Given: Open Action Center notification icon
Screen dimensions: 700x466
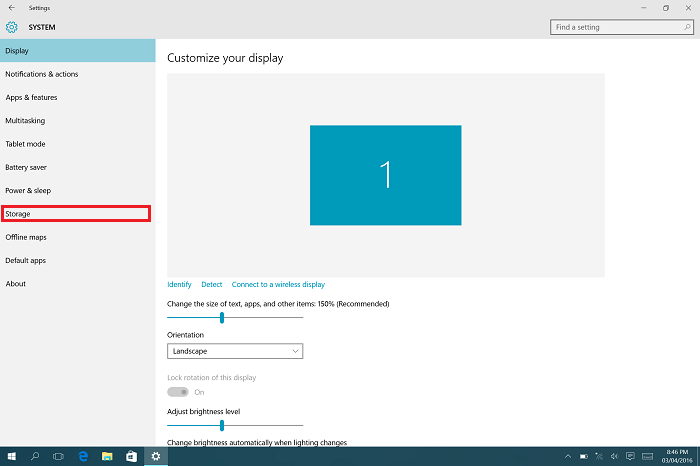Looking at the screenshot, I should click(630, 456).
